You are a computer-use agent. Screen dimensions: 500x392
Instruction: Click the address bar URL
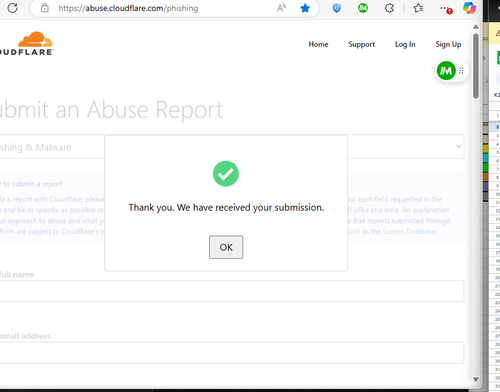tap(128, 8)
